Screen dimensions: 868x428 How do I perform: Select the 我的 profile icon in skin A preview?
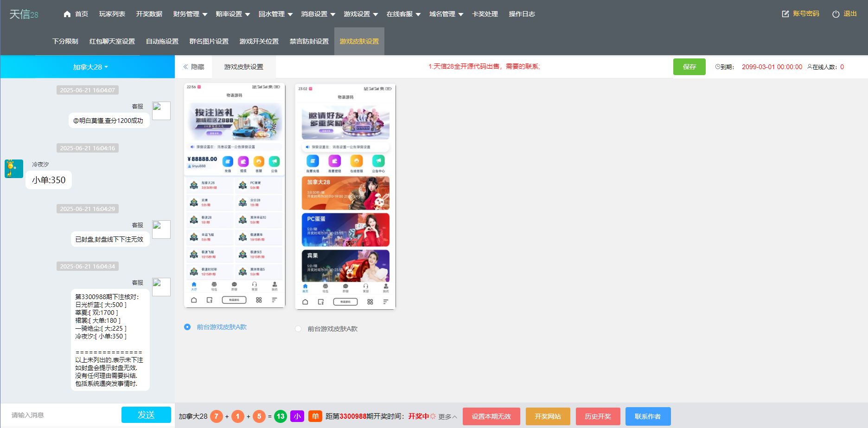coord(275,284)
